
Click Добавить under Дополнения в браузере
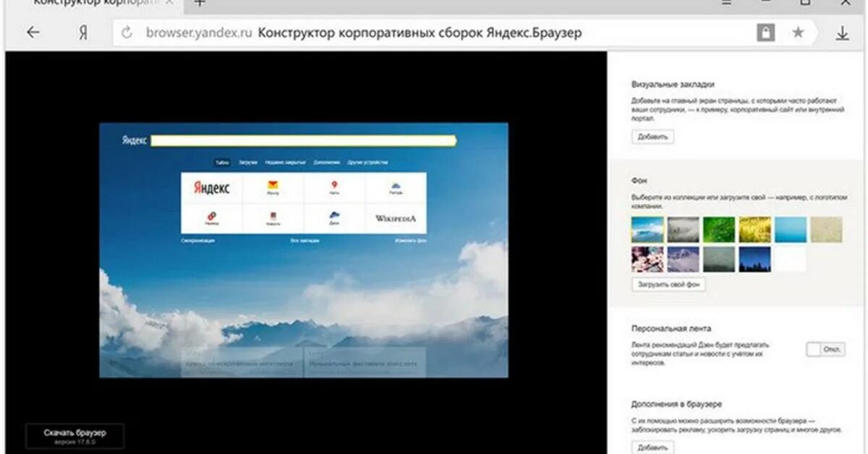tap(652, 447)
